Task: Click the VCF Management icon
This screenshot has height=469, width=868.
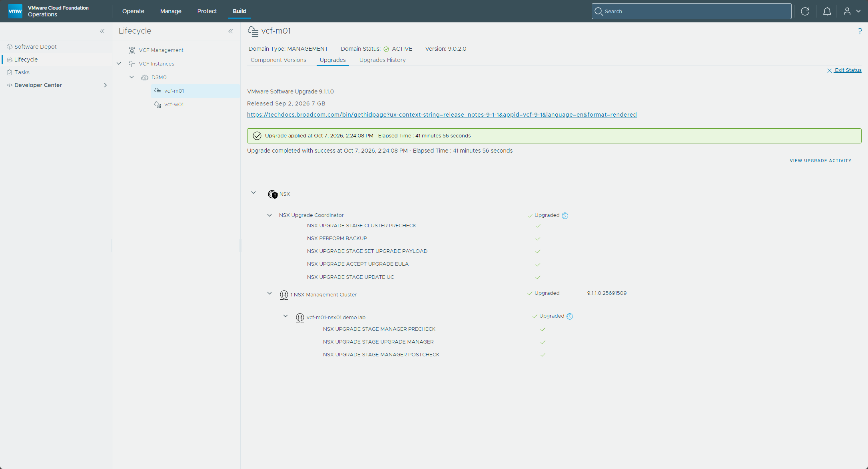Action: (132, 50)
